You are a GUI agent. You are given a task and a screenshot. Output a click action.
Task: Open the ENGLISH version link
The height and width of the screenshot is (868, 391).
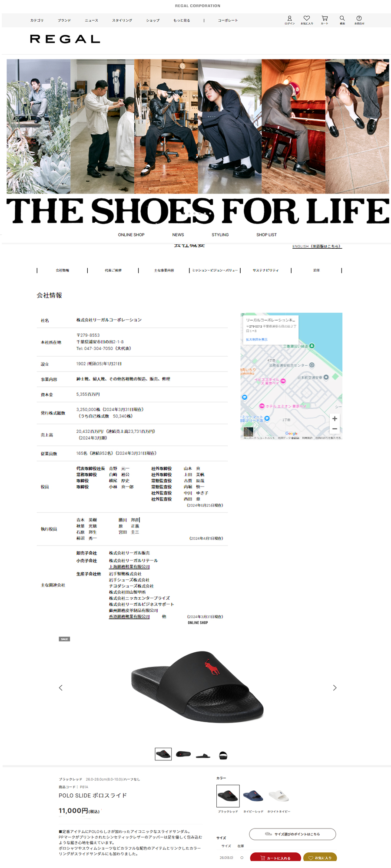[x=317, y=247]
